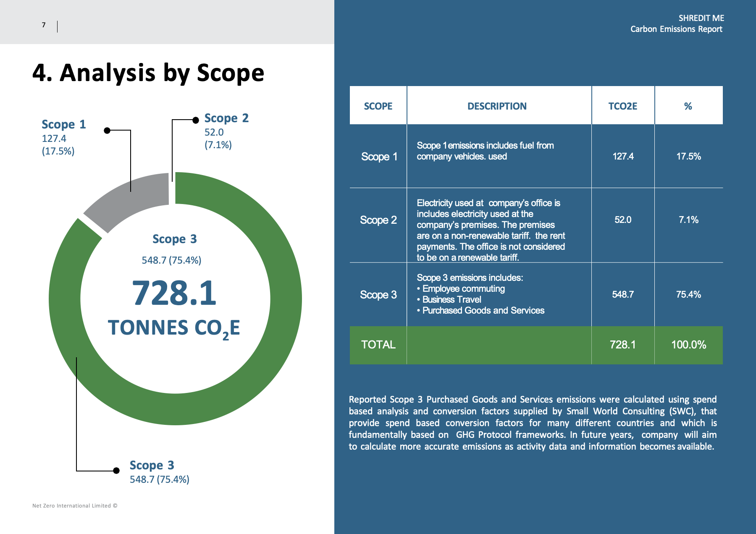This screenshot has width=756, height=534.
Task: Click the 548.7 value in Scope 3 row
Action: pos(622,294)
